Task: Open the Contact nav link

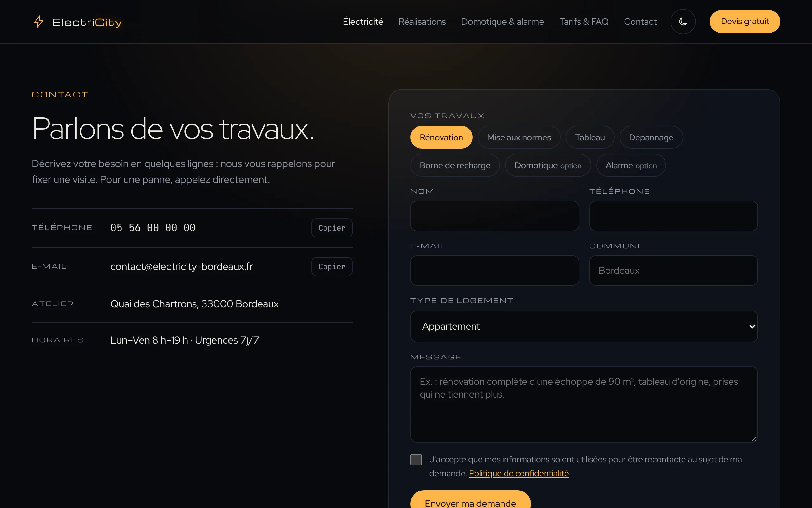Action: point(640,22)
